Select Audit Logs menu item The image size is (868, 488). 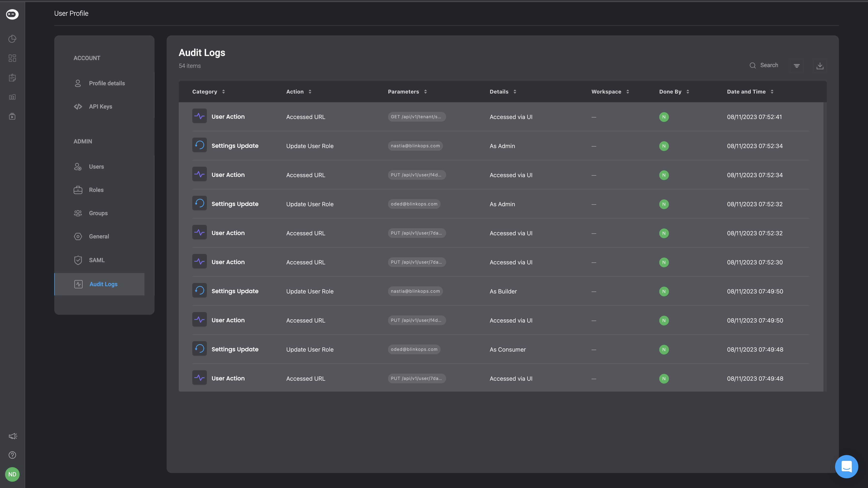(99, 284)
